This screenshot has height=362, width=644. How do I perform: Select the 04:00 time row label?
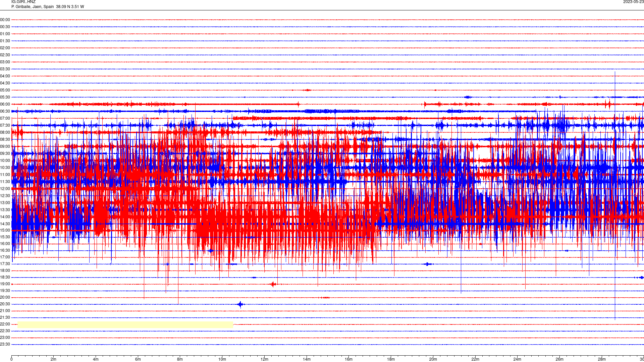(5, 76)
